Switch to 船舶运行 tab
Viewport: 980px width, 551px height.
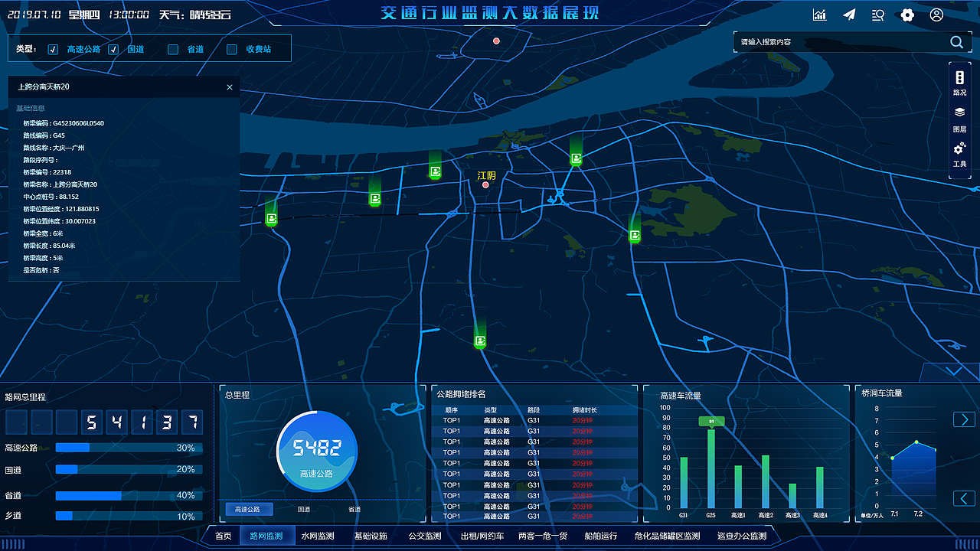tap(600, 536)
